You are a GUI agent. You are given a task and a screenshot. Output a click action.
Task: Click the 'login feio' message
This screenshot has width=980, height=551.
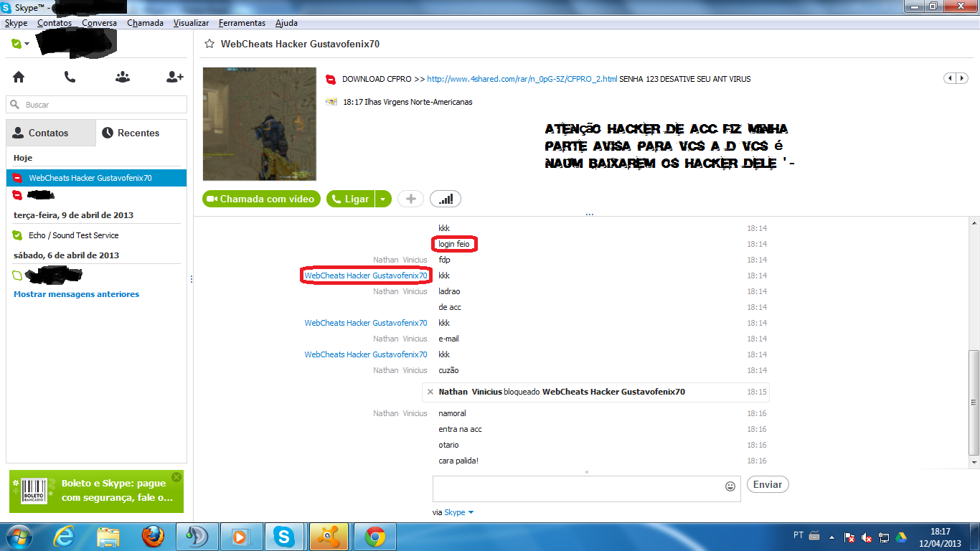point(453,244)
